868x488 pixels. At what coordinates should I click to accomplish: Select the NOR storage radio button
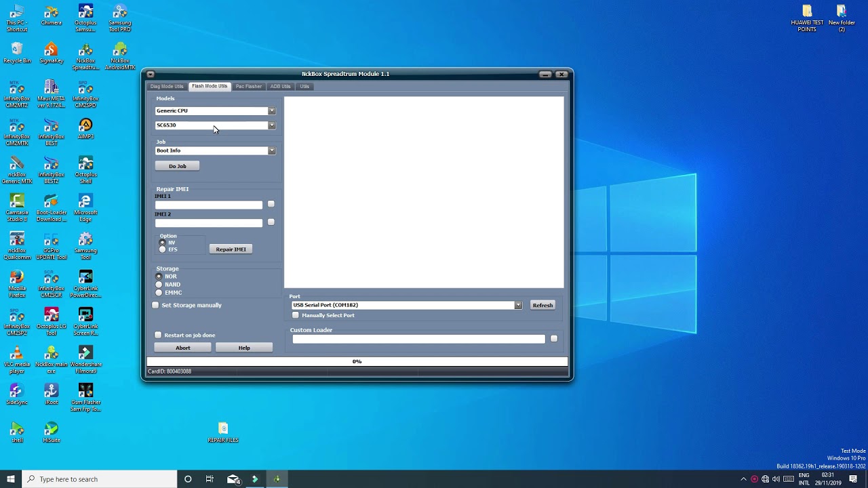(159, 277)
